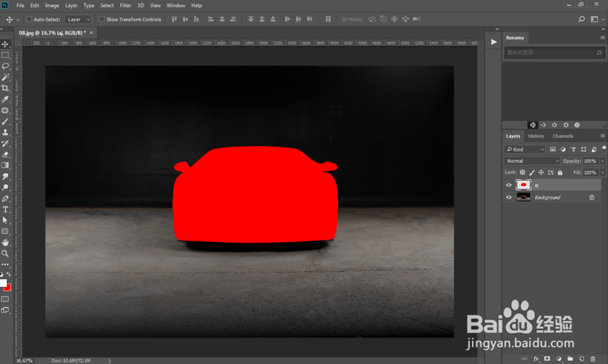Select the Path Selection tool
The image size is (608, 364).
pyautogui.click(x=5, y=220)
